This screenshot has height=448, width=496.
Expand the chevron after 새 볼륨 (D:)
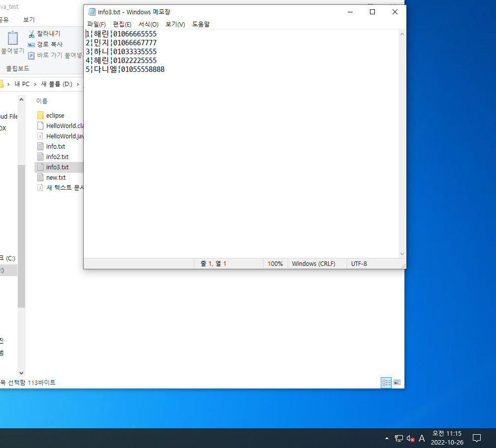click(78, 84)
